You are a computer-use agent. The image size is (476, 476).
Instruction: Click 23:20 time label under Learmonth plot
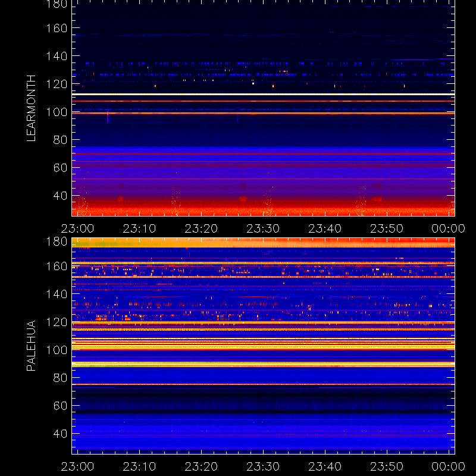tap(201, 228)
